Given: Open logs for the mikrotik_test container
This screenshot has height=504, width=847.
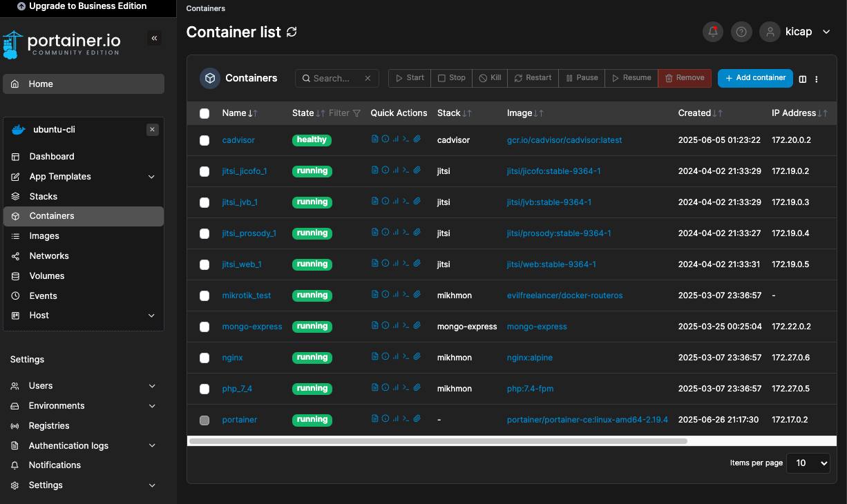Looking at the screenshot, I should (375, 294).
